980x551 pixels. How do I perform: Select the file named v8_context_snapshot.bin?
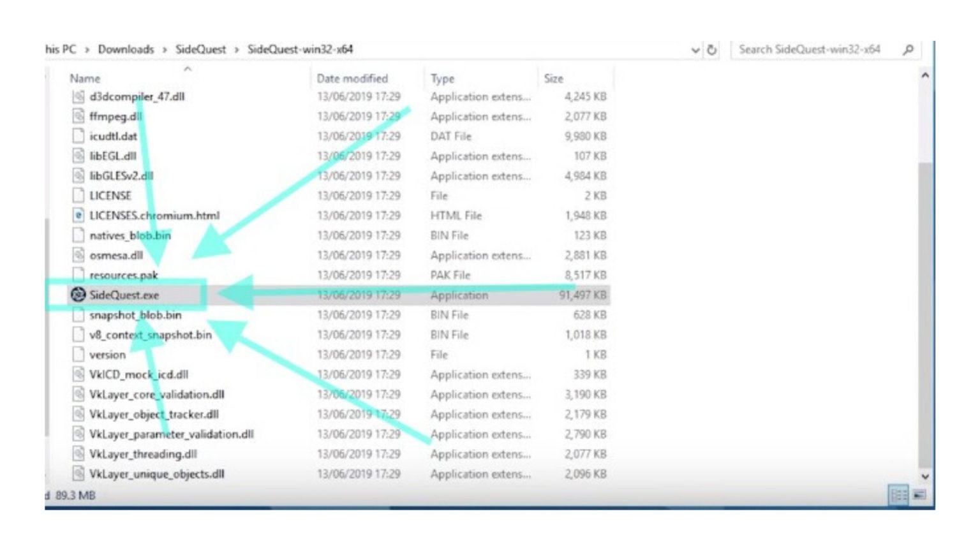point(151,335)
